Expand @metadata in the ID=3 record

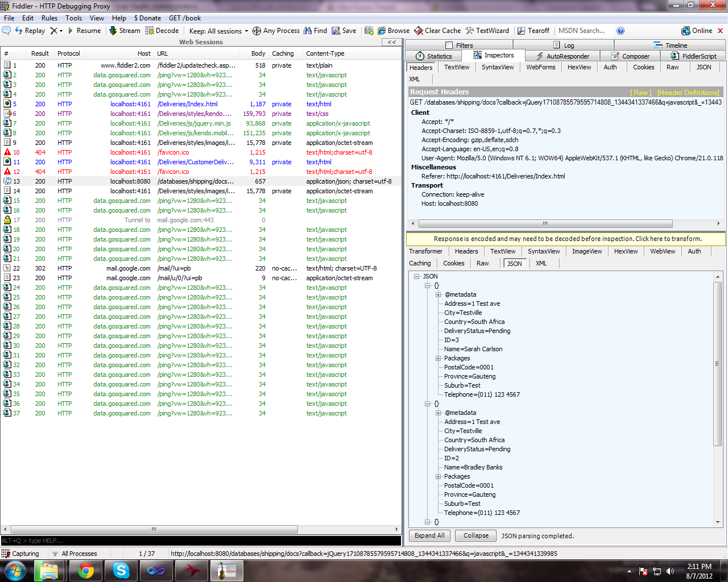click(438, 294)
